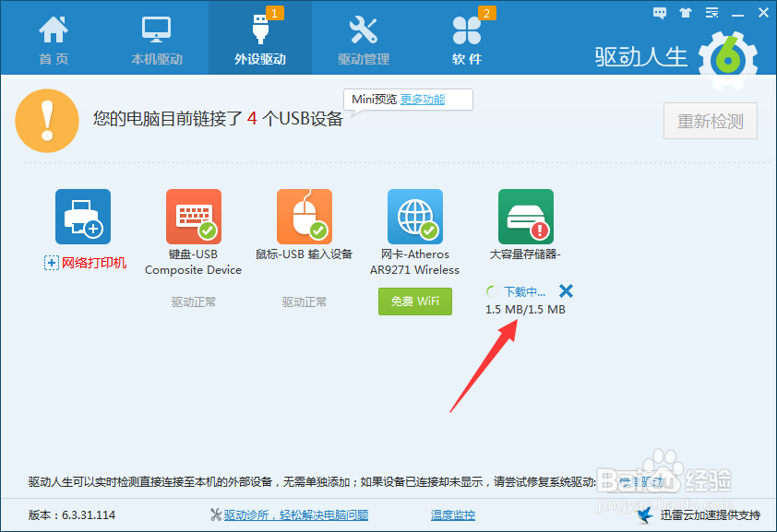
Task: Open the 首页 home tab
Action: point(54,40)
